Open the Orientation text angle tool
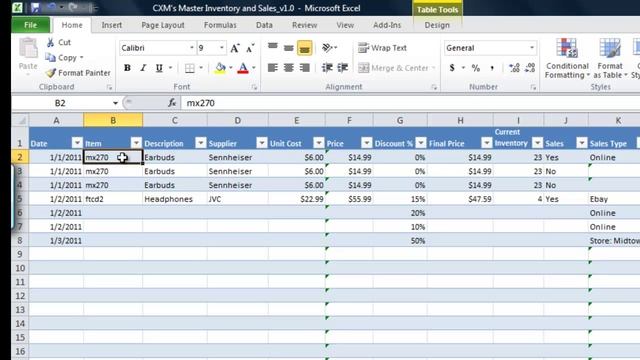The width and height of the screenshot is (640, 360). pos(328,48)
